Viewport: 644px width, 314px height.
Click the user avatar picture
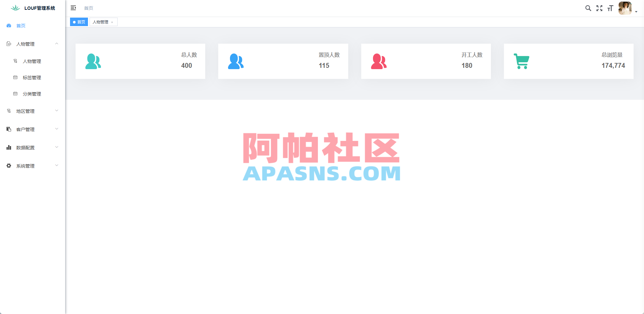(x=625, y=8)
